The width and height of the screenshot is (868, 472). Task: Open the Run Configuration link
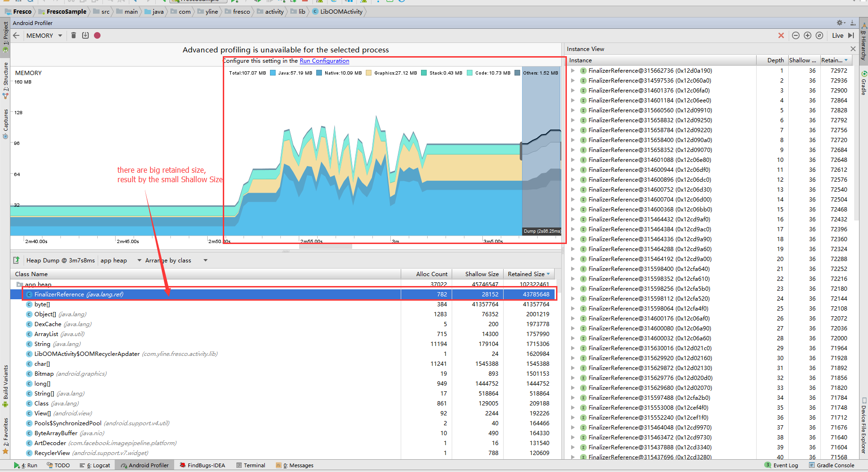324,61
